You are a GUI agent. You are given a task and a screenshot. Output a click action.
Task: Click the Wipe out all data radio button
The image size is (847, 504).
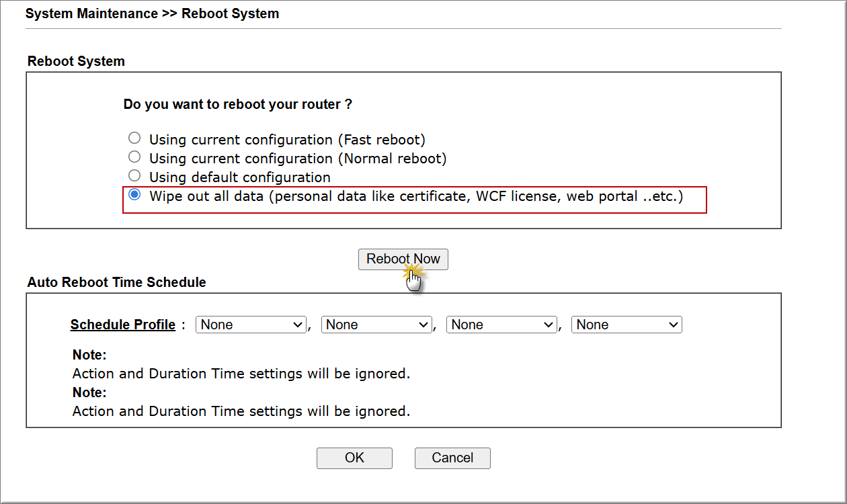134,195
